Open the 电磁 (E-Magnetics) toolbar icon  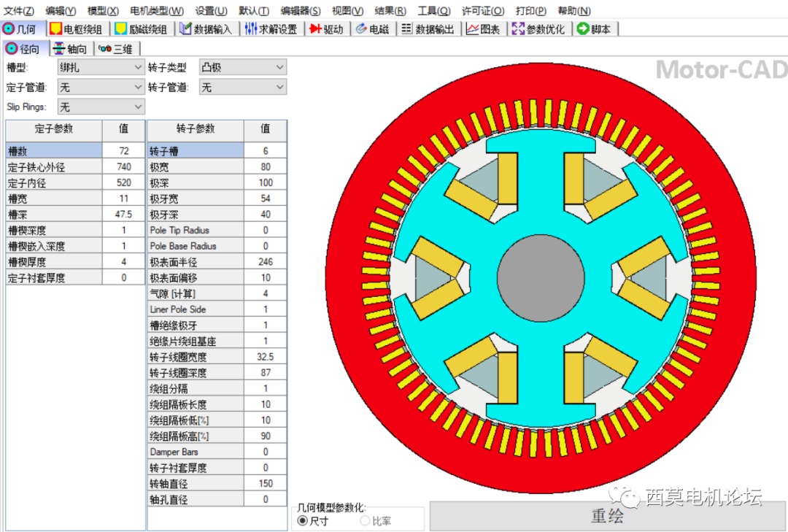[x=372, y=29]
